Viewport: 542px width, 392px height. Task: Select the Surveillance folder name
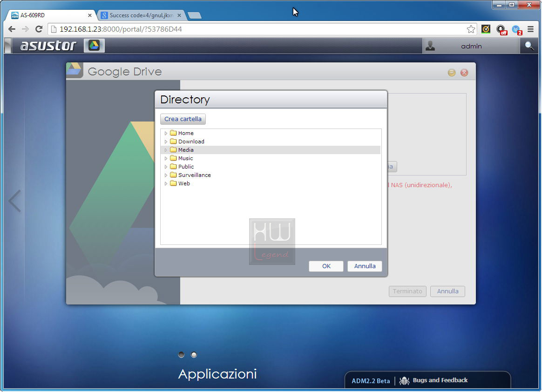[195, 175]
